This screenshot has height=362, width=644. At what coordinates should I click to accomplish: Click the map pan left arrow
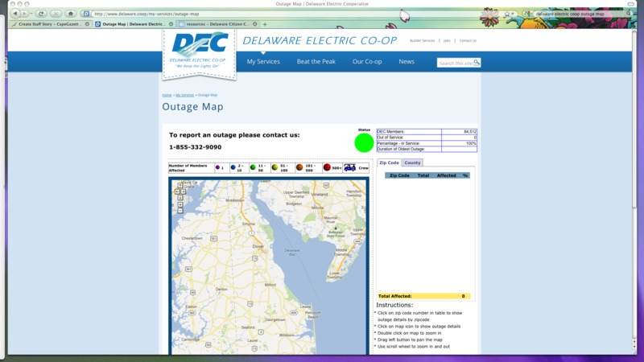[177, 191]
